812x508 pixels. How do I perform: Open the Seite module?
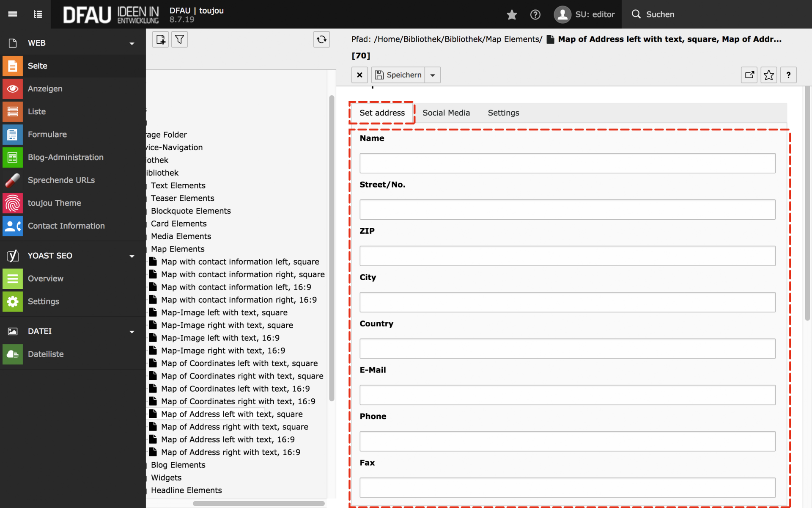73,66
